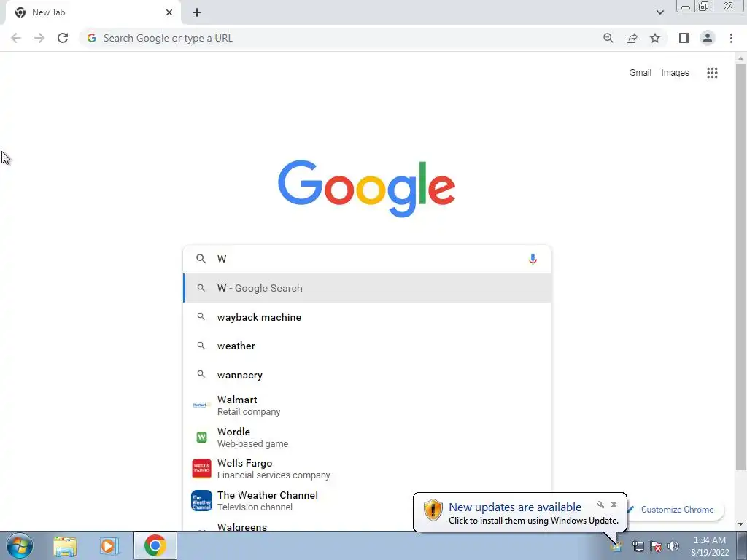Go back with the back arrow

[x=16, y=38]
